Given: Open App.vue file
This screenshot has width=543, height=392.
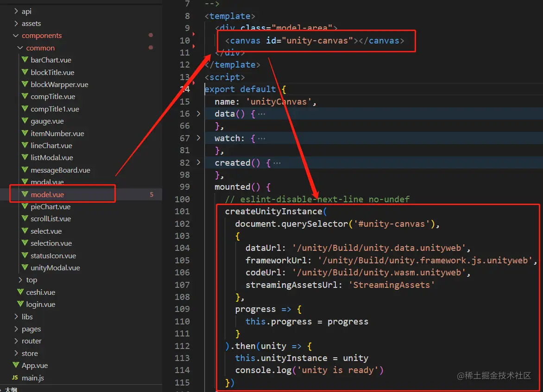Looking at the screenshot, I should 35,365.
